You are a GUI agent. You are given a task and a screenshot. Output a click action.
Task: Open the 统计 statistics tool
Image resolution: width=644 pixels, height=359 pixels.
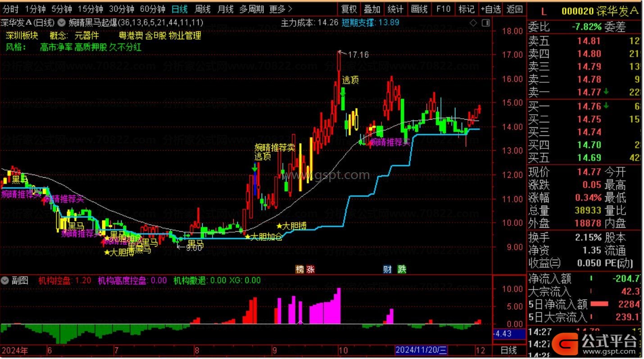coord(395,9)
